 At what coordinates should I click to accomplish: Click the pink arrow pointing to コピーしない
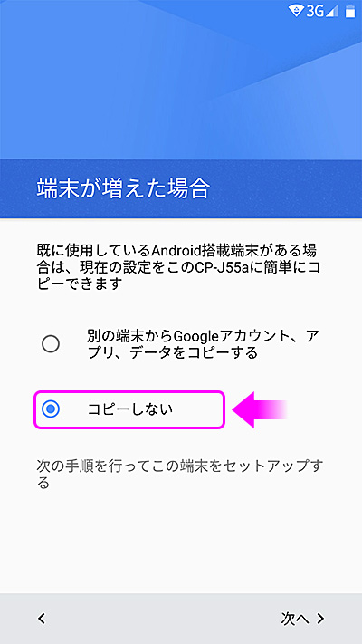pyautogui.click(x=260, y=409)
